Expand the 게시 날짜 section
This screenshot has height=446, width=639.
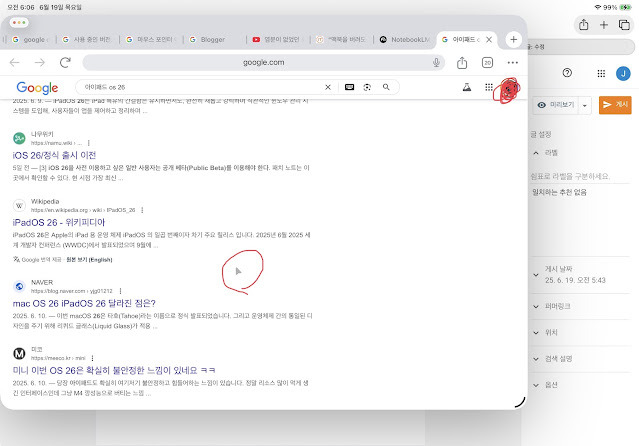click(536, 275)
